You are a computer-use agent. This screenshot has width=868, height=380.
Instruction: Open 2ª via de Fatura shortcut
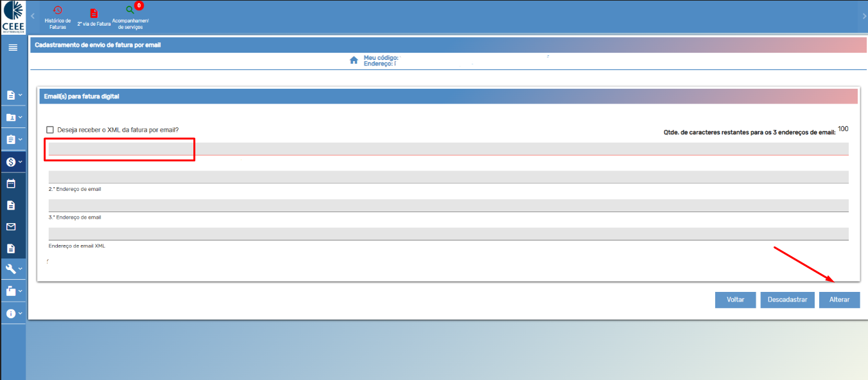tap(94, 14)
